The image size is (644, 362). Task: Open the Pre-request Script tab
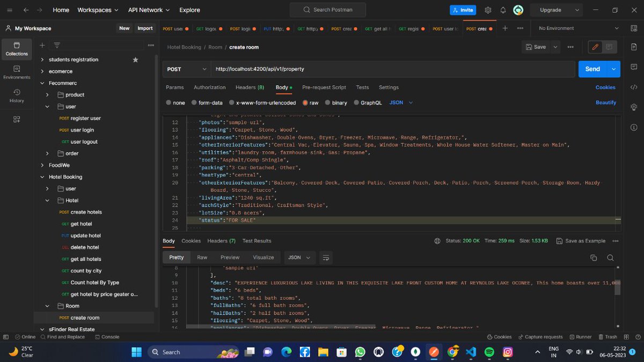coord(324,87)
